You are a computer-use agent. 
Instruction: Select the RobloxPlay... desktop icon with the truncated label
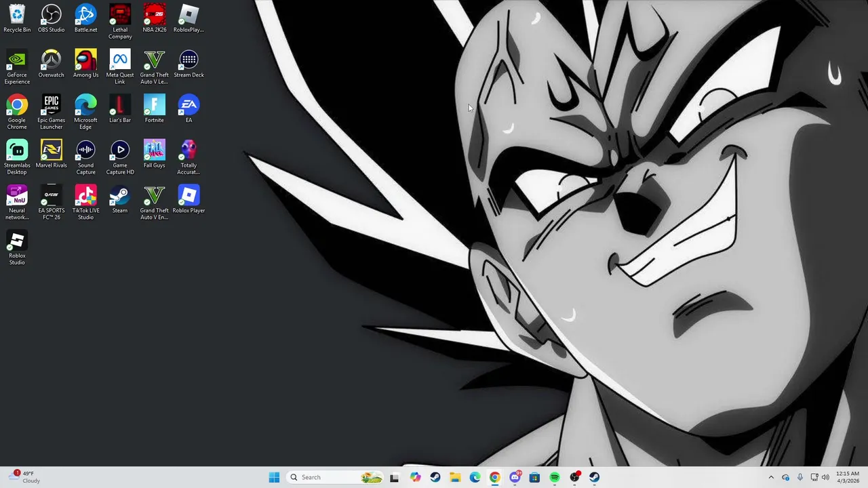coord(189,18)
